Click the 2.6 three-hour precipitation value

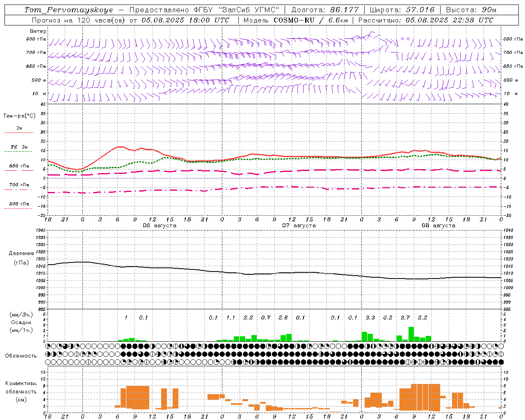283,317
